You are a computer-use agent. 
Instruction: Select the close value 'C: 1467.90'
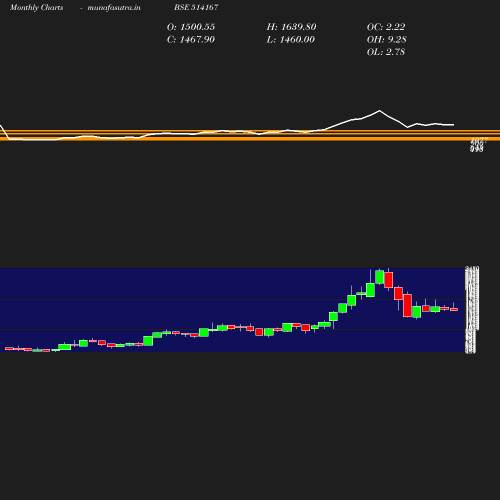click(x=191, y=40)
